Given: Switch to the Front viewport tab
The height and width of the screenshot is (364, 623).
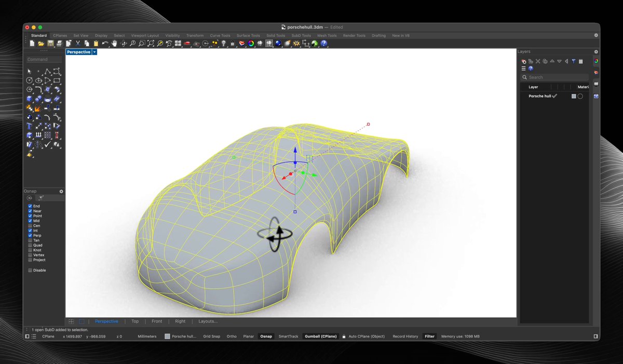Looking at the screenshot, I should (x=157, y=321).
